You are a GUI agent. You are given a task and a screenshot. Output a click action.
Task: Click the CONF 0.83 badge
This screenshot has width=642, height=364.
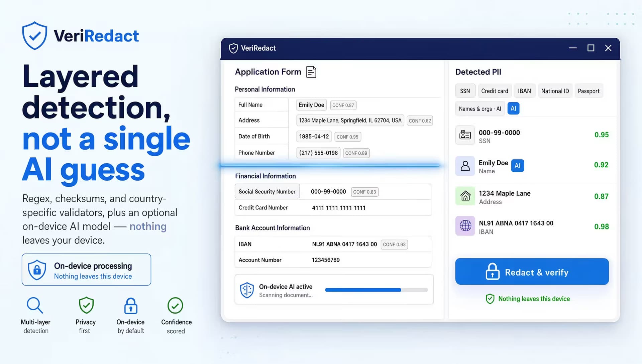coord(364,192)
